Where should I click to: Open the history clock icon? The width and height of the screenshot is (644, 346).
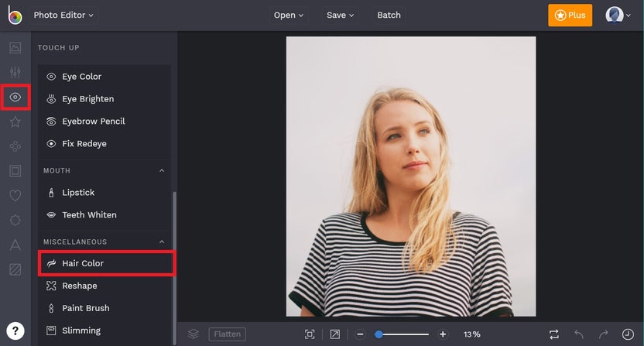click(628, 334)
